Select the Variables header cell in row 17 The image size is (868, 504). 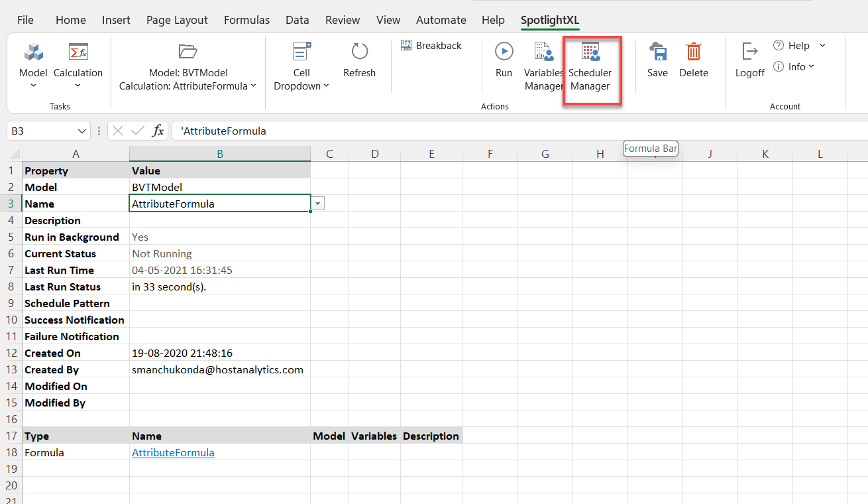374,436
